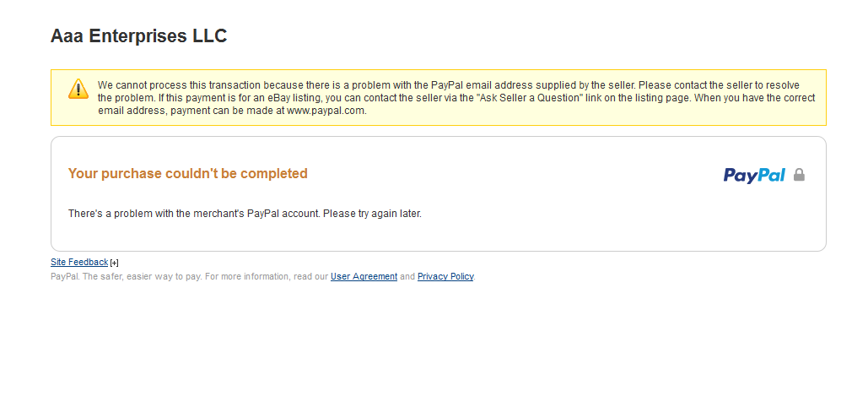This screenshot has height=402, width=868.
Task: Click "We cannot process this transaction" warning text
Action: click(177, 85)
